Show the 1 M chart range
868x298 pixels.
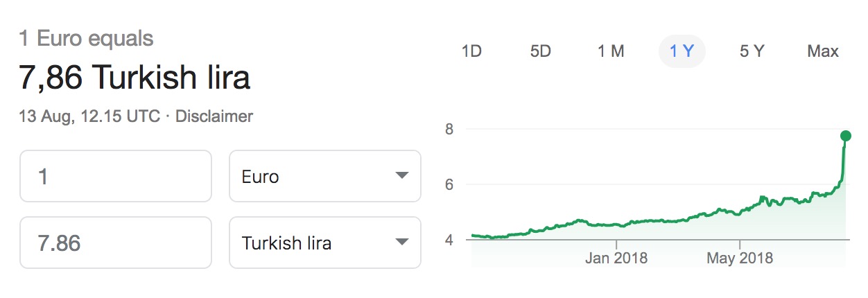pos(611,51)
